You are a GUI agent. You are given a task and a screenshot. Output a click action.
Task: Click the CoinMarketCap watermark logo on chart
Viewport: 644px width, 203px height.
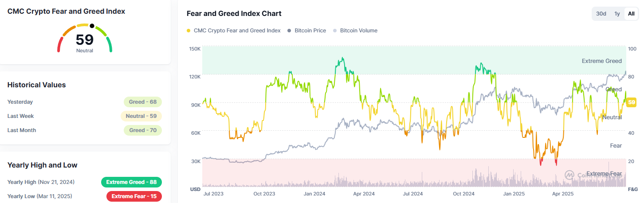pyautogui.click(x=570, y=175)
